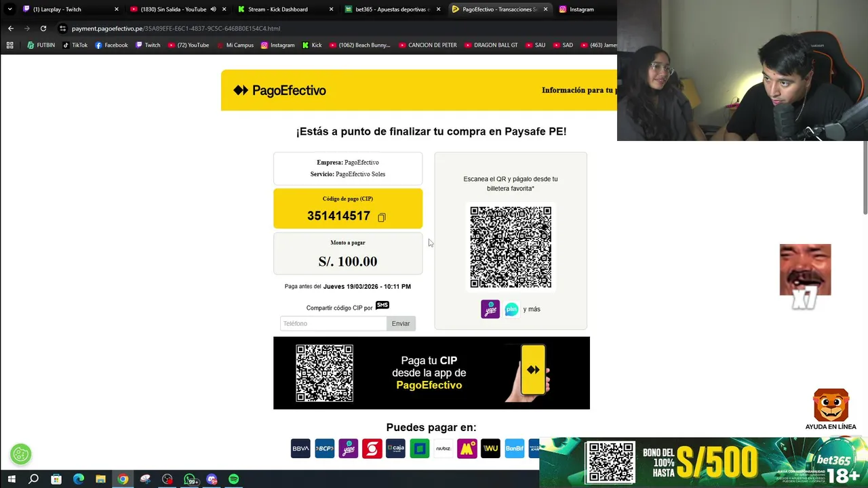The height and width of the screenshot is (488, 868).
Task: Click the deadline Jueves 19/03/2026 text
Action: tap(367, 287)
